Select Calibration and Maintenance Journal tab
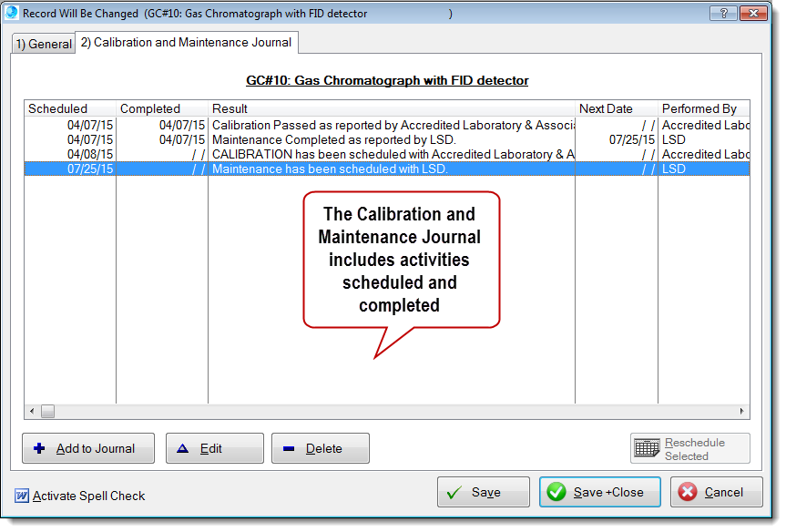 [186, 42]
